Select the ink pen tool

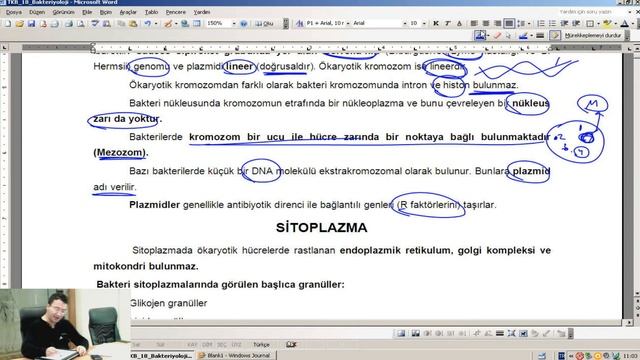tap(480, 36)
